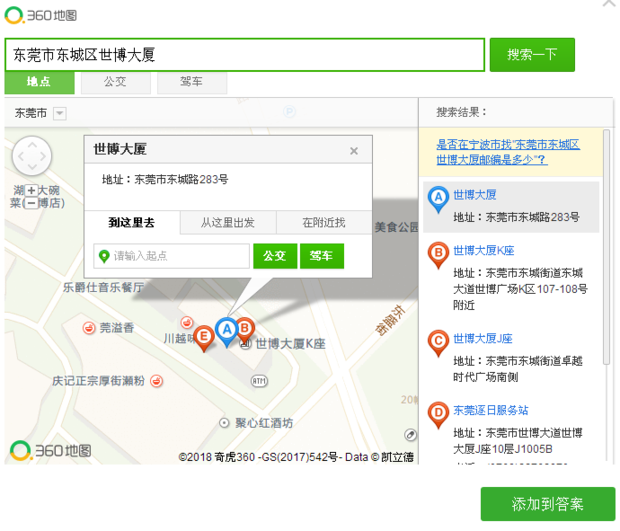This screenshot has height=531, width=620.
Task: Click the measure tool icon at map corner
Action: 410,435
